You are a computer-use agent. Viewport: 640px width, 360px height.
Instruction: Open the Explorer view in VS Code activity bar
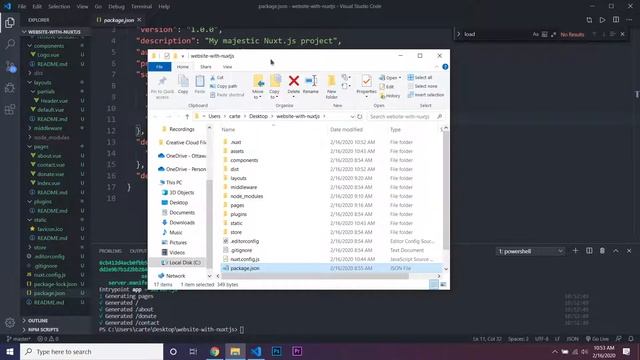[x=10, y=22]
